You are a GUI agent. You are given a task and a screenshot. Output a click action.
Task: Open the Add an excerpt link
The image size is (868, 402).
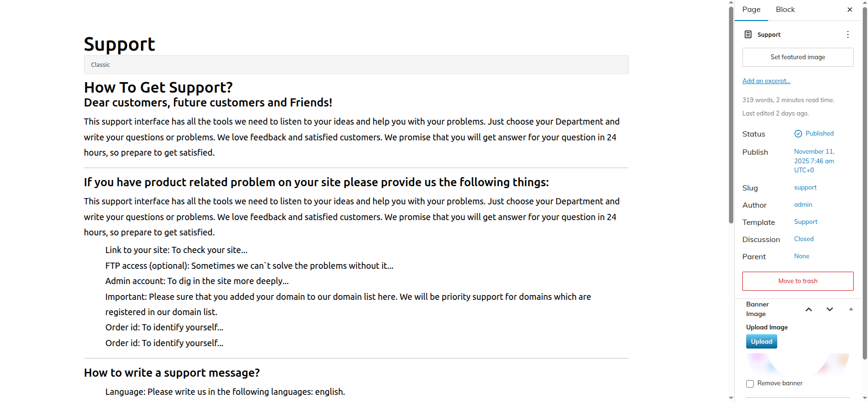(766, 81)
